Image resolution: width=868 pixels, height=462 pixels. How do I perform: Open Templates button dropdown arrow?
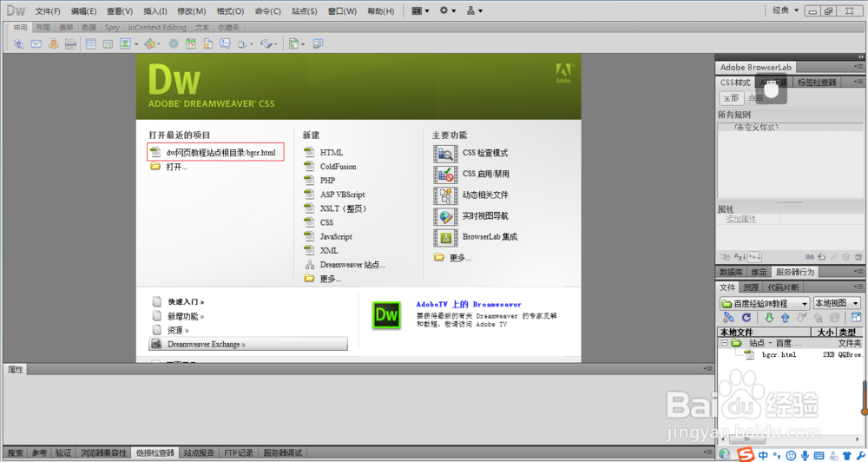303,44
